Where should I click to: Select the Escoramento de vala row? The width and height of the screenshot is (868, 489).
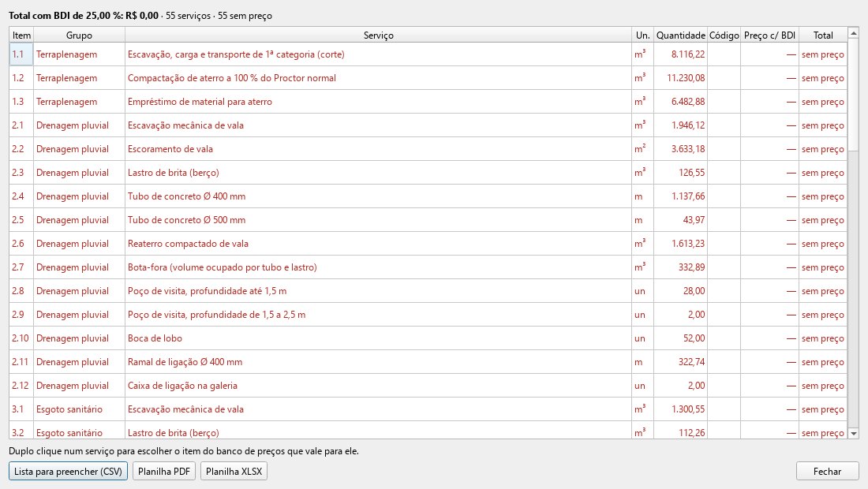point(428,149)
